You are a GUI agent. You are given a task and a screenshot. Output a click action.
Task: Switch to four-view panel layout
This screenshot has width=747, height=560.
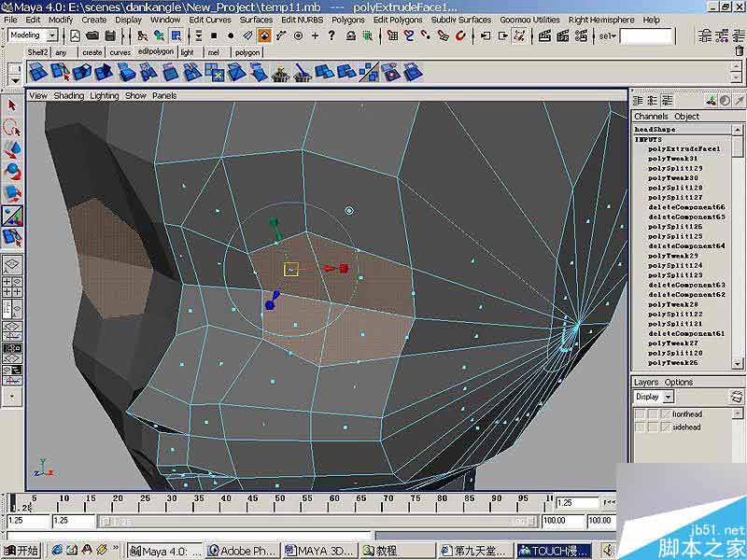12,287
